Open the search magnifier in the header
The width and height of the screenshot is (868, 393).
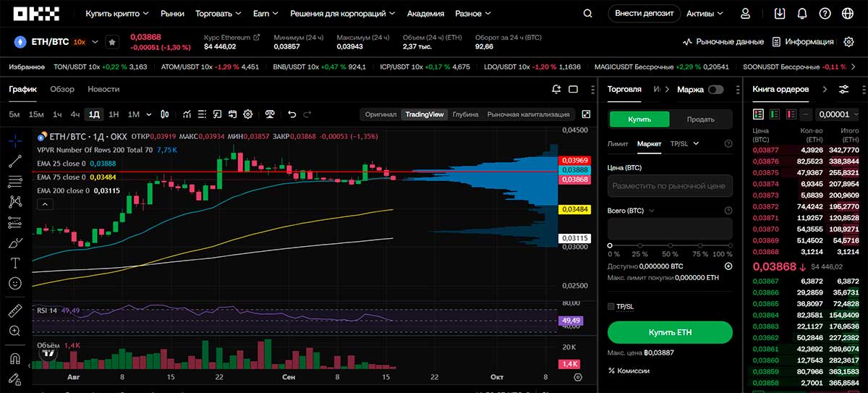click(587, 14)
